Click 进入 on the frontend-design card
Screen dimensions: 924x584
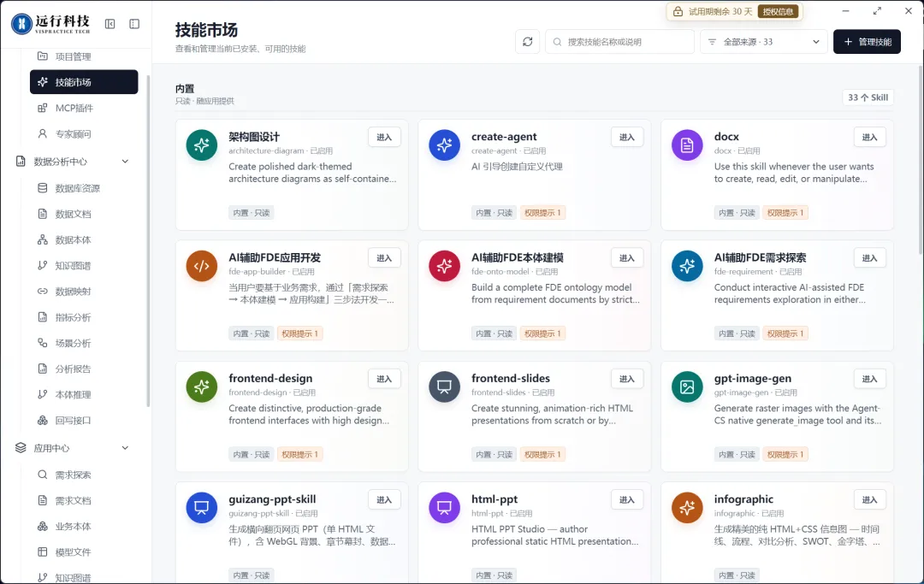coord(384,379)
